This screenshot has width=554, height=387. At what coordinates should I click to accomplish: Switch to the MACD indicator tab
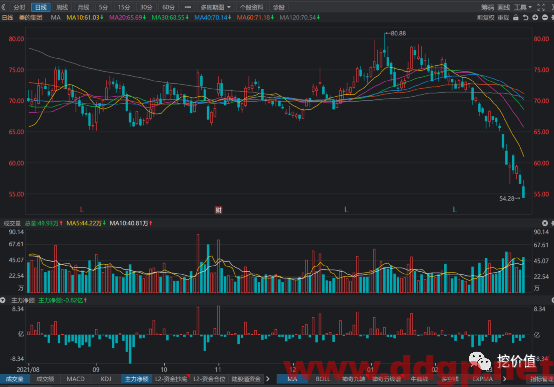[76, 379]
